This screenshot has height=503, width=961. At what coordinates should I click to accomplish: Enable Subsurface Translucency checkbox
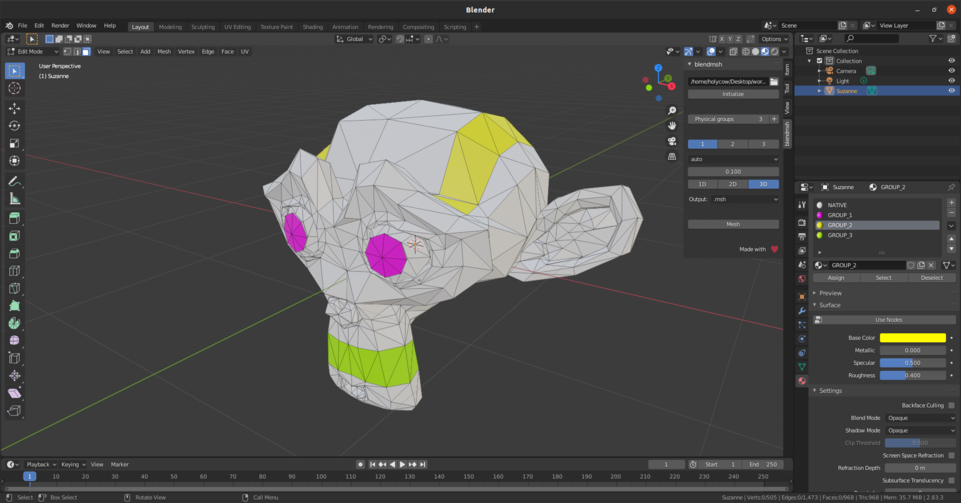click(x=951, y=480)
